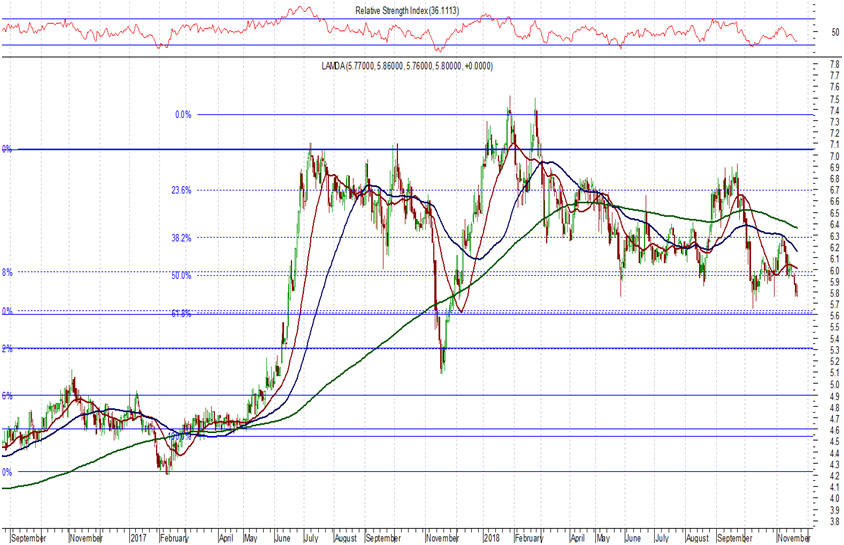Viewport: 844px width, 545px height.
Task: Click the 7.8 value on price axis
Action: [x=806, y=65]
